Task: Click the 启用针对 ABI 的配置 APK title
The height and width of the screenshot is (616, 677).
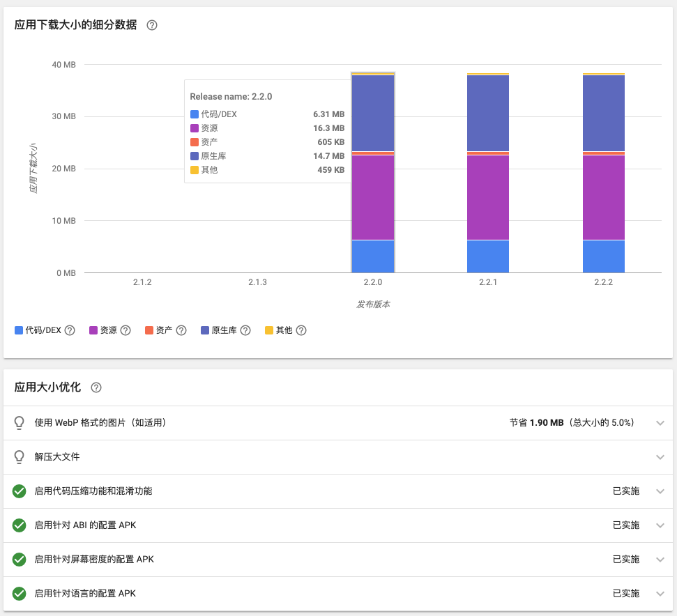Action: point(85,525)
